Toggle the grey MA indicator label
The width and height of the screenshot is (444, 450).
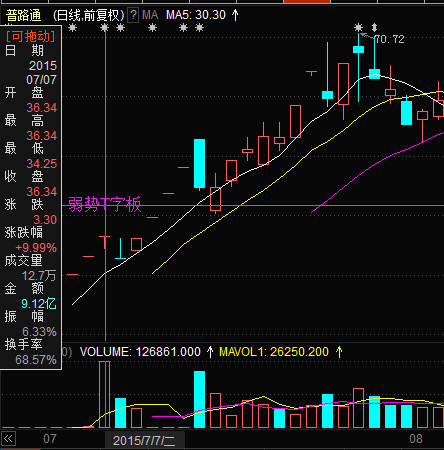click(150, 15)
